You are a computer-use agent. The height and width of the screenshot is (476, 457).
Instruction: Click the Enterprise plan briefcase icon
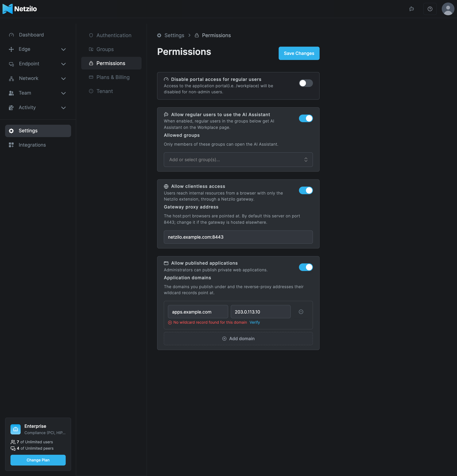click(16, 429)
